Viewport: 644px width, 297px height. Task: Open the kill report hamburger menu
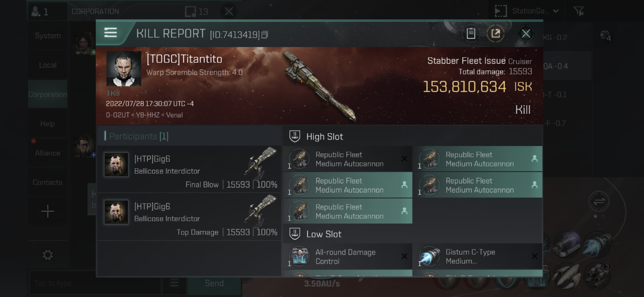click(x=110, y=32)
